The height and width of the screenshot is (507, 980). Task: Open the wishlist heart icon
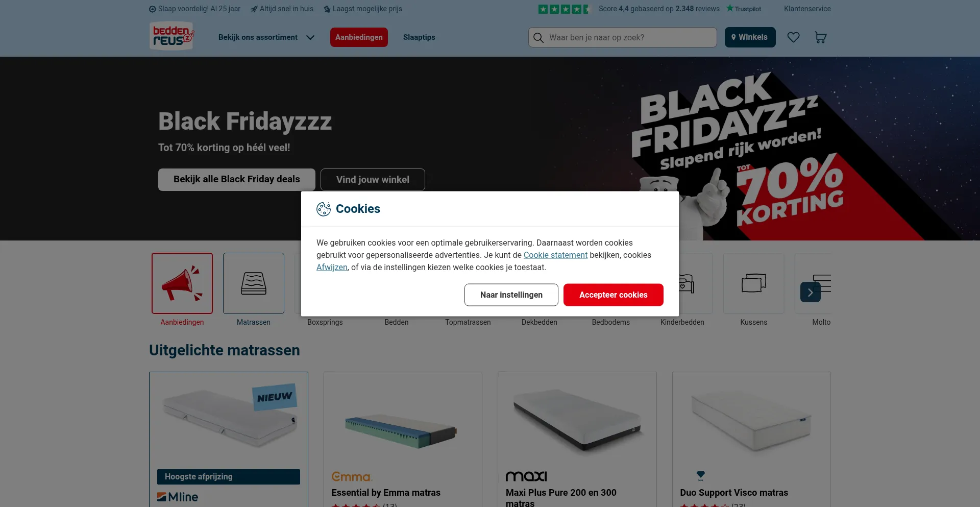(793, 37)
